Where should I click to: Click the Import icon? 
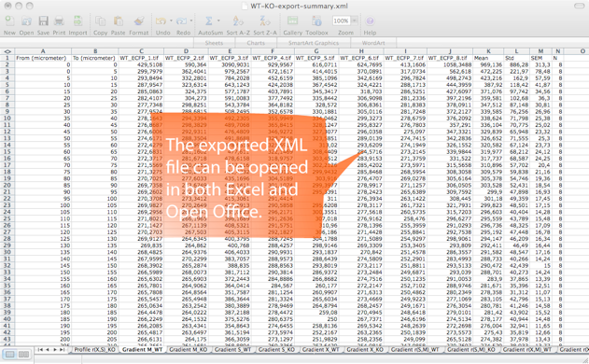[77, 21]
